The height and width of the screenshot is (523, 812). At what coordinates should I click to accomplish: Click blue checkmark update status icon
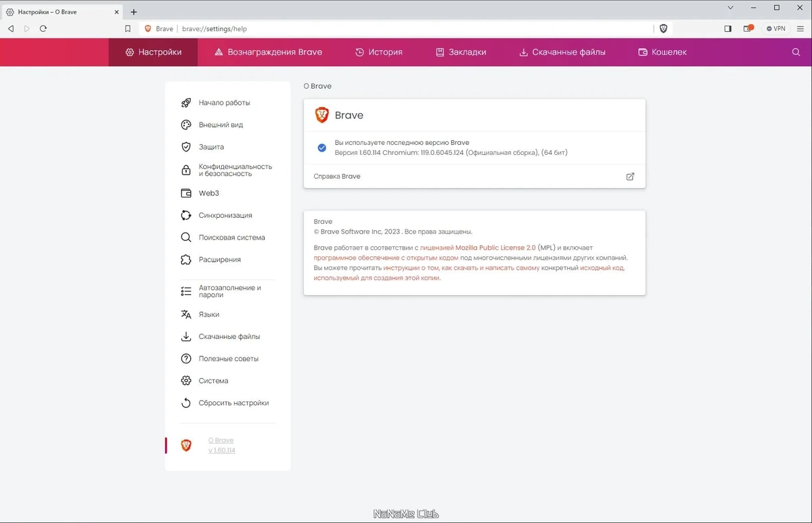(x=322, y=147)
